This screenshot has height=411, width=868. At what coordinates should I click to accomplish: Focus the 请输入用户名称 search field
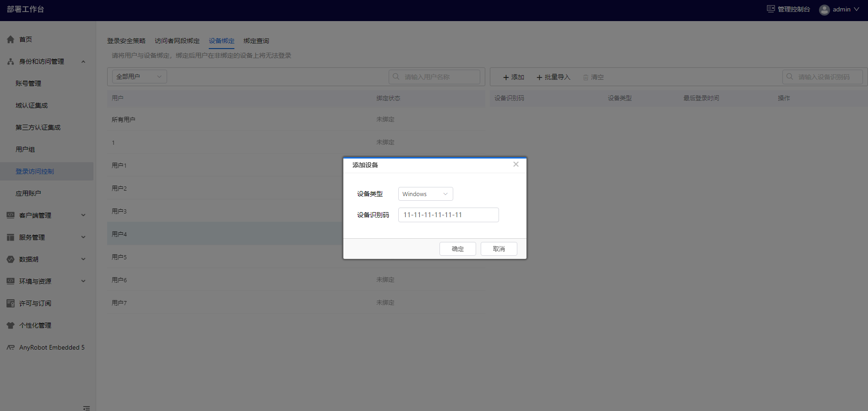[x=434, y=77]
